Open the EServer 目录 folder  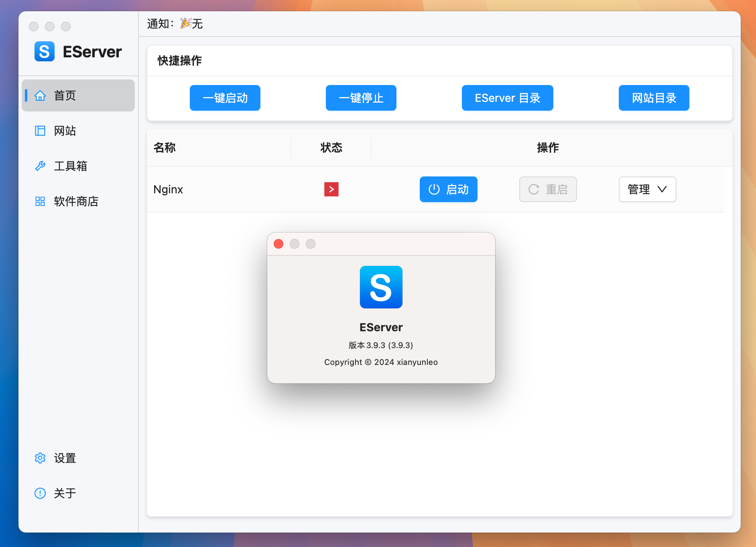508,98
